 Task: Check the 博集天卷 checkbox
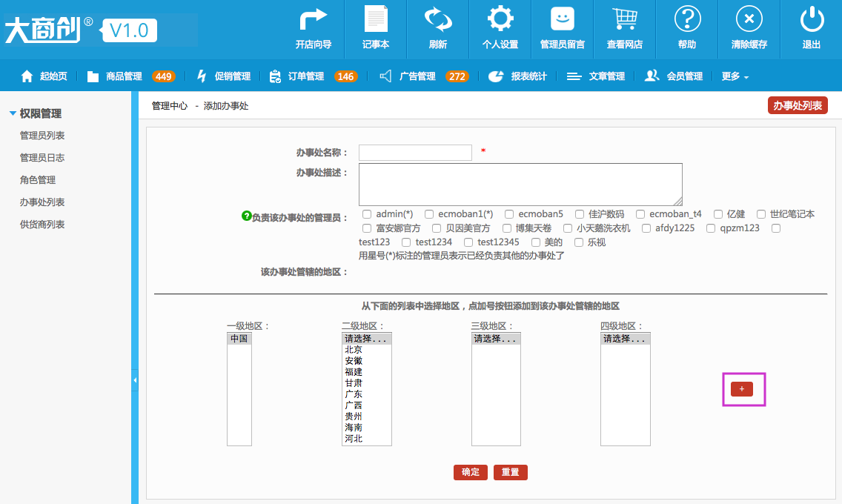coord(506,228)
